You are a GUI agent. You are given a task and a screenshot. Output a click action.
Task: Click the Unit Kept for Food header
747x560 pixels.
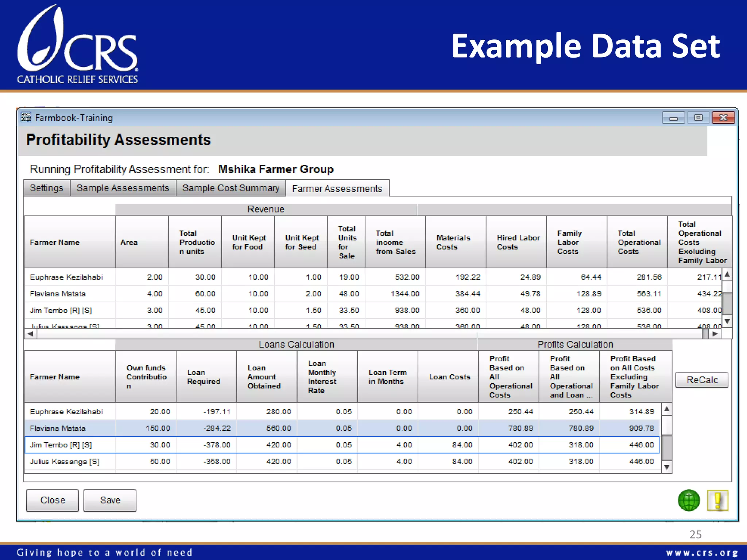tap(248, 242)
